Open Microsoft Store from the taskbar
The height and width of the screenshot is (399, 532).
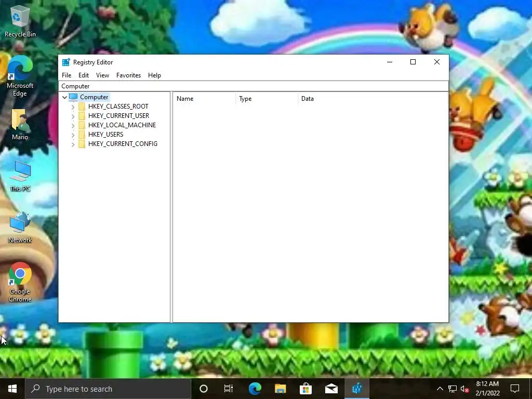(x=305, y=389)
